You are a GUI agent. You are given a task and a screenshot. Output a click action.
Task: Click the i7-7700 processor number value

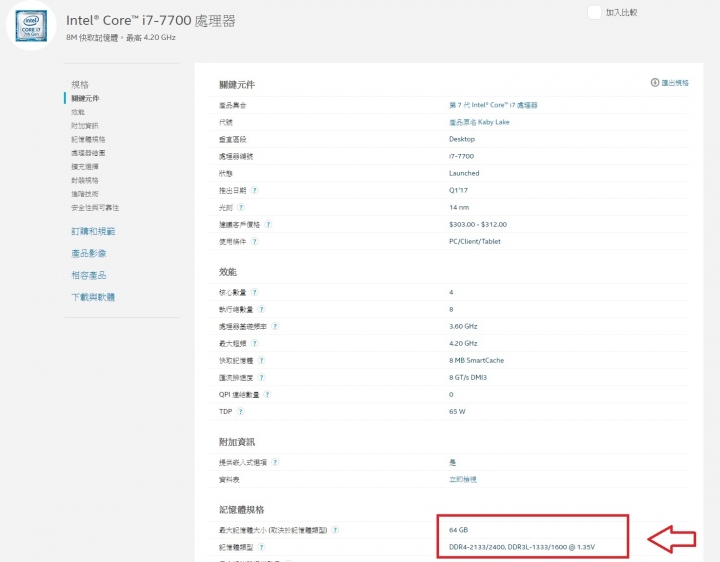(461, 156)
